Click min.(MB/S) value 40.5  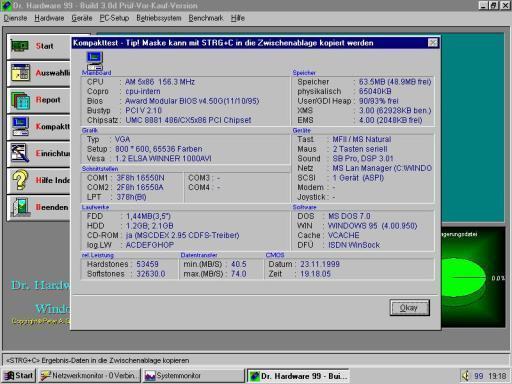click(239, 264)
